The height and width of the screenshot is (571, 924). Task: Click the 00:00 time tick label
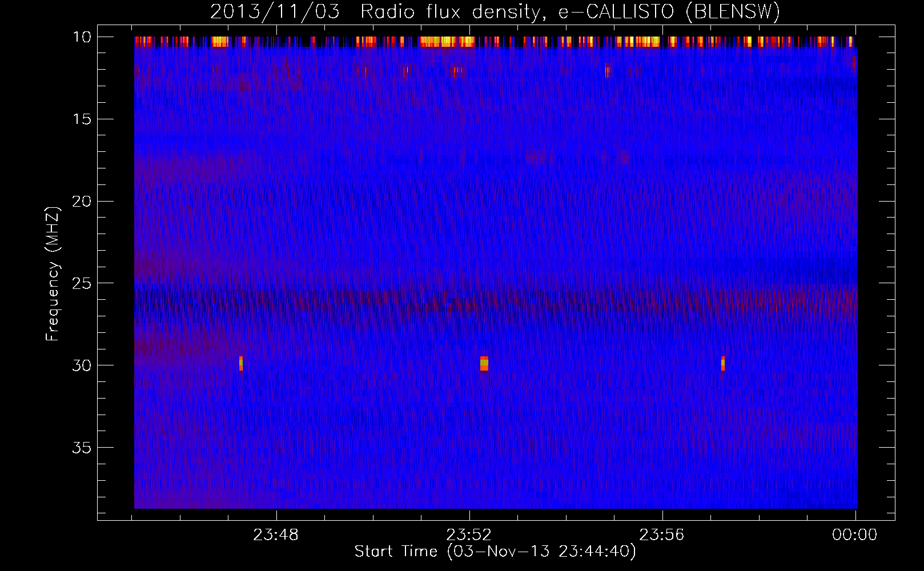pyautogui.click(x=854, y=535)
